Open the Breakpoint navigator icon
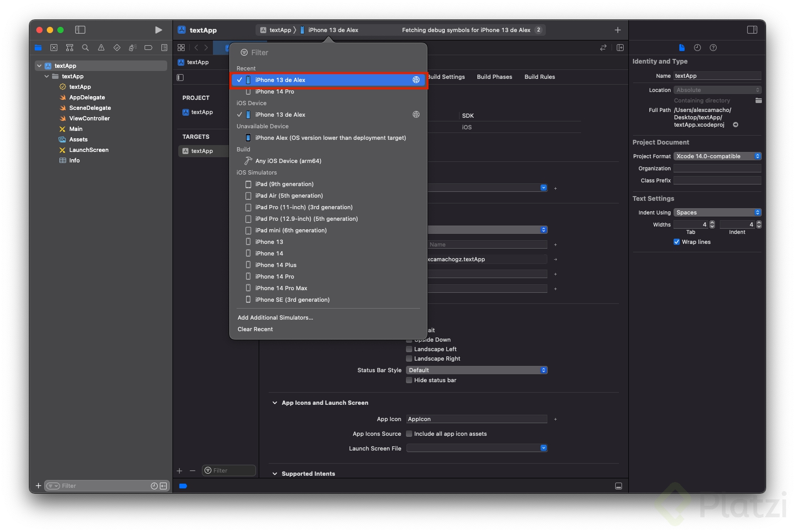Viewport: 795px width, 532px height. [148, 48]
